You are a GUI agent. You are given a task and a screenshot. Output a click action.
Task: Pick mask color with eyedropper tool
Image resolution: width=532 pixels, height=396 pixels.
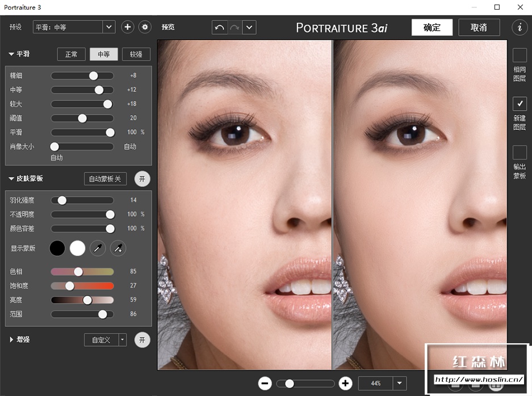point(98,248)
